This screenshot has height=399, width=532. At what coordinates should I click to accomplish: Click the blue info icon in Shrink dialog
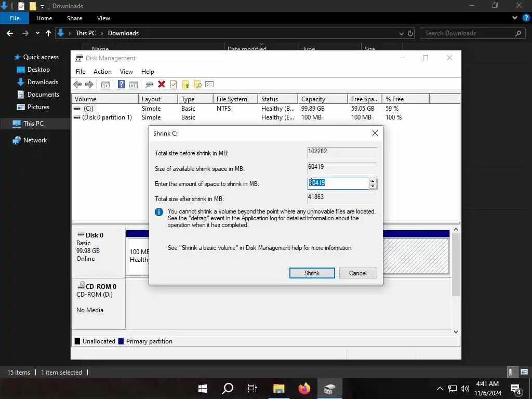coord(159,212)
